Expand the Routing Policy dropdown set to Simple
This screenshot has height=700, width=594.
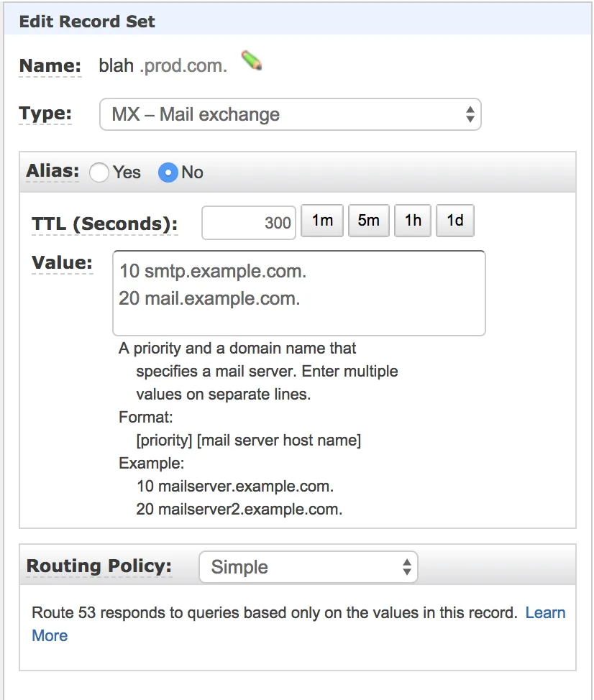point(308,567)
